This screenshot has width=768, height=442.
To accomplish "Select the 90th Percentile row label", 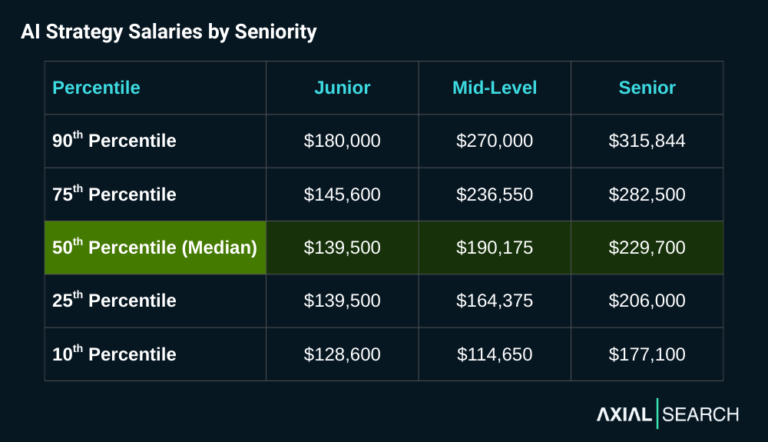I will tap(114, 141).
